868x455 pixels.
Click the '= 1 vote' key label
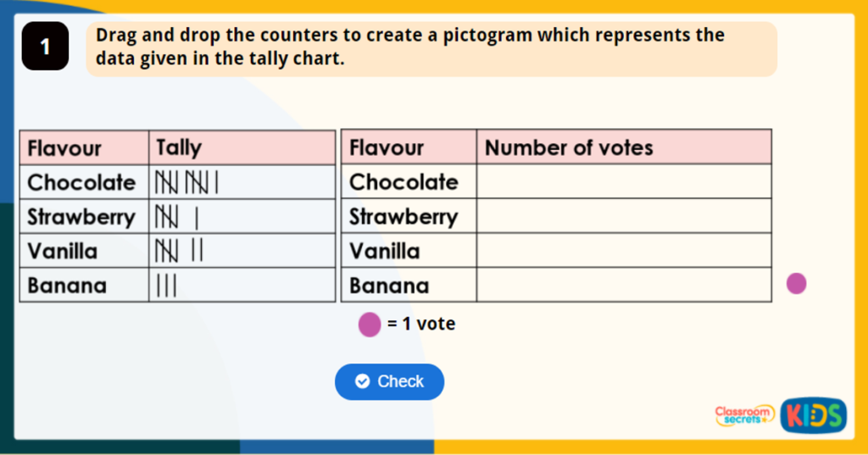[421, 325]
